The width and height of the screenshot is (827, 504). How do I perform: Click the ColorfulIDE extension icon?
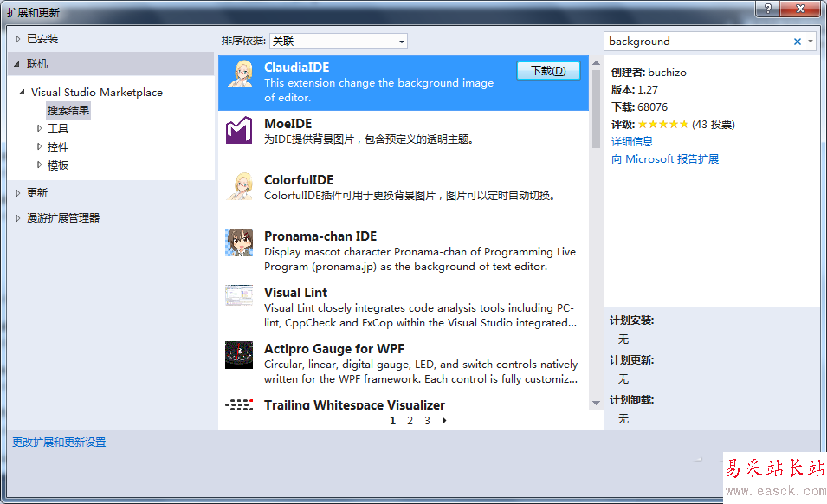(x=240, y=186)
